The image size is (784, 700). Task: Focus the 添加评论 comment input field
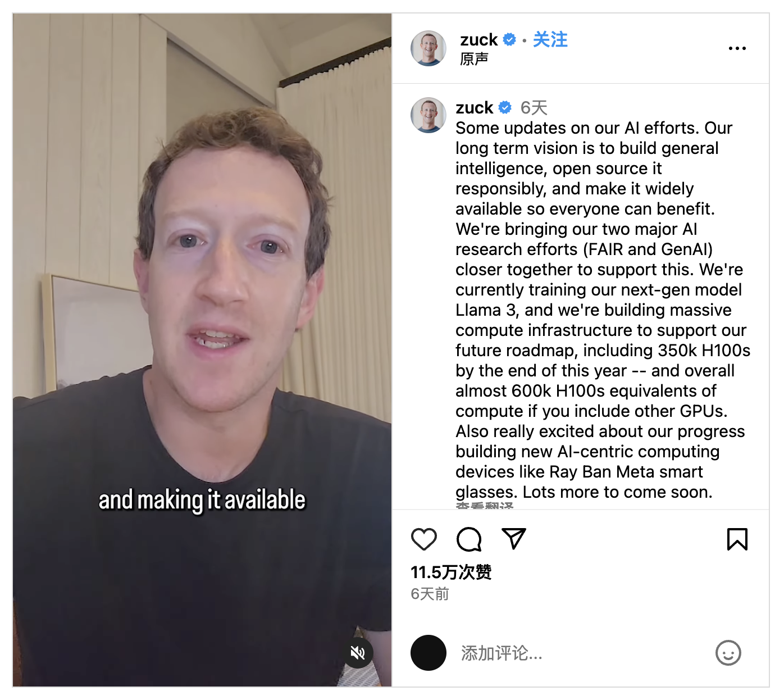pos(581,653)
